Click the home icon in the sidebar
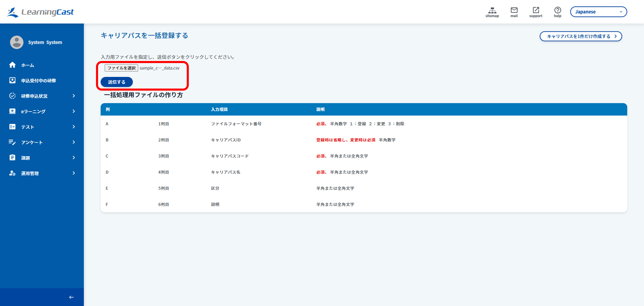Image resolution: width=644 pixels, height=306 pixels. coord(12,65)
